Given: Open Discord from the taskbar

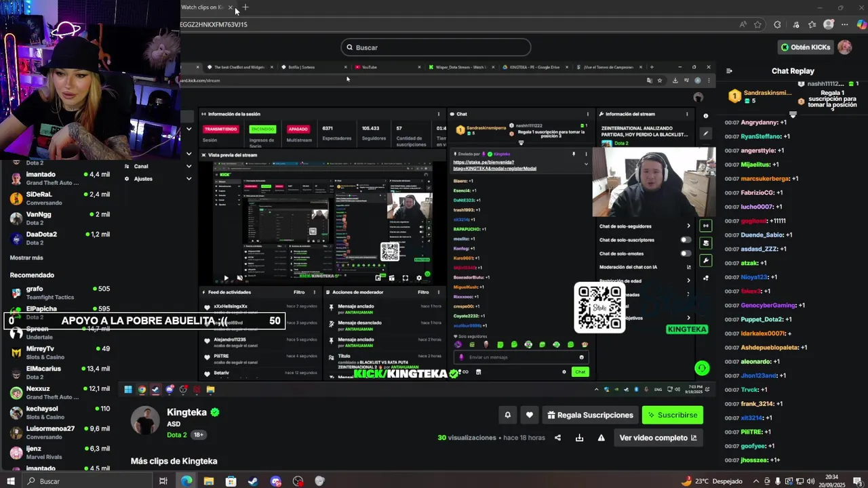Looking at the screenshot, I should (x=275, y=481).
